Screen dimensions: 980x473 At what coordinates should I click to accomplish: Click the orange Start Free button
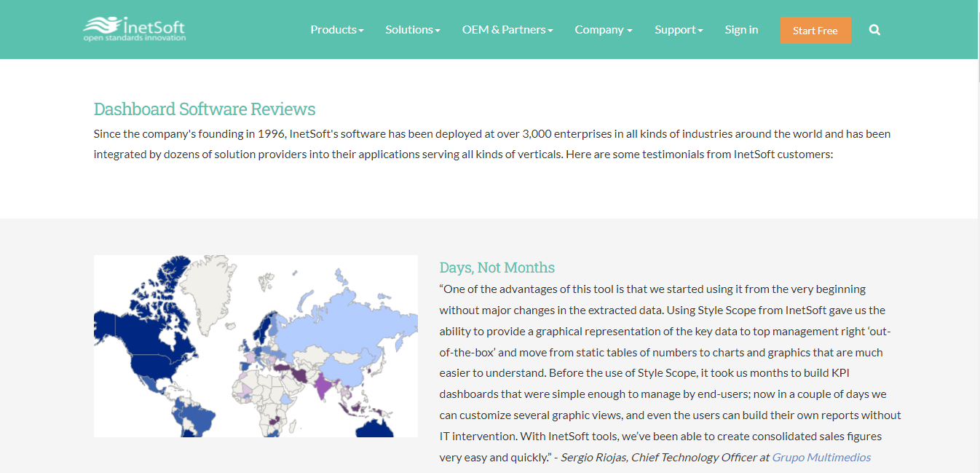click(x=815, y=31)
